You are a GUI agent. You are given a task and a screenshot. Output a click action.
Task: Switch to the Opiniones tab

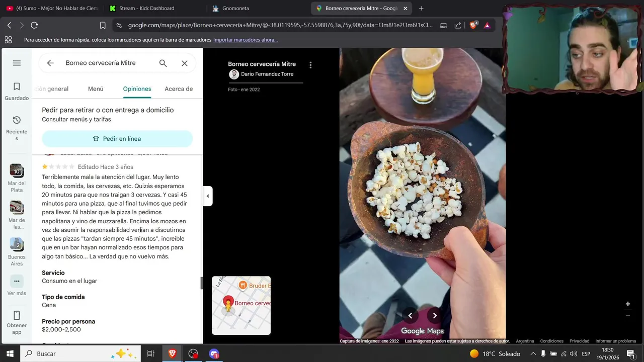(x=137, y=89)
